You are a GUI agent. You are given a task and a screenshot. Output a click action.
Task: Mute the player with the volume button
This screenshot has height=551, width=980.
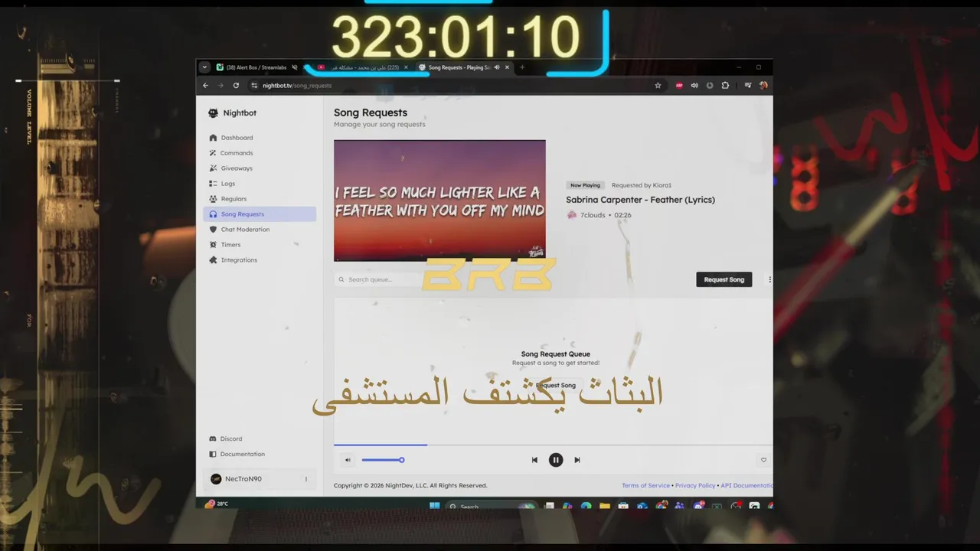tap(348, 460)
